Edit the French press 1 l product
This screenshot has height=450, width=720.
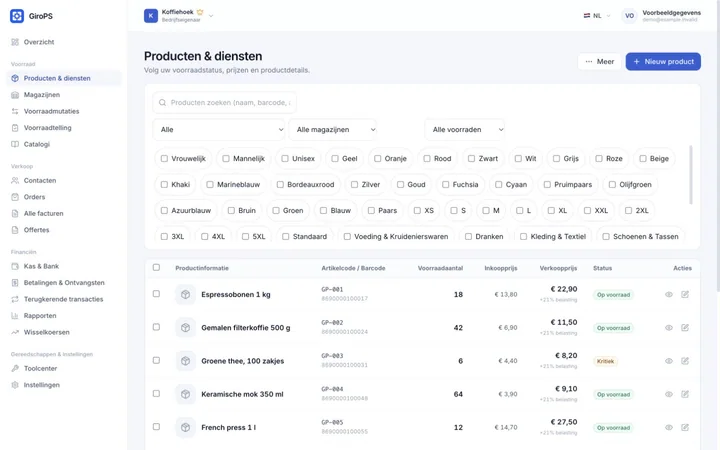point(685,428)
